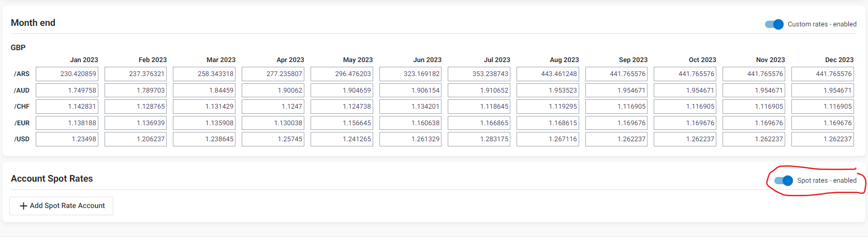This screenshot has width=868, height=237.
Task: Click the /EUR row label
Action: [22, 123]
